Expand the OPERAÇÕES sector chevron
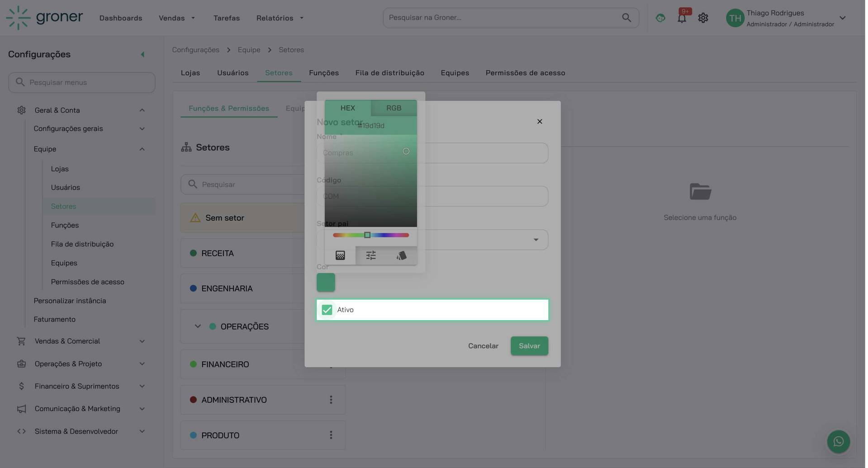 click(x=198, y=326)
